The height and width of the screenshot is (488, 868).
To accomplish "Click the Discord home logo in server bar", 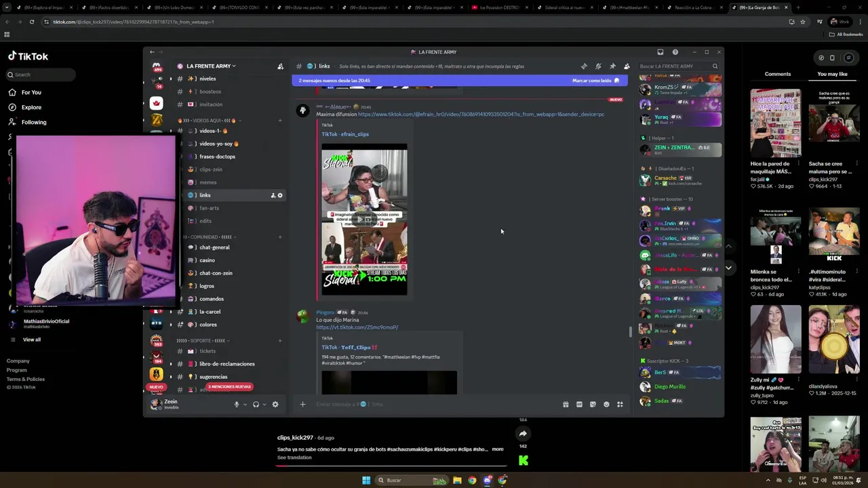I will pos(157,66).
